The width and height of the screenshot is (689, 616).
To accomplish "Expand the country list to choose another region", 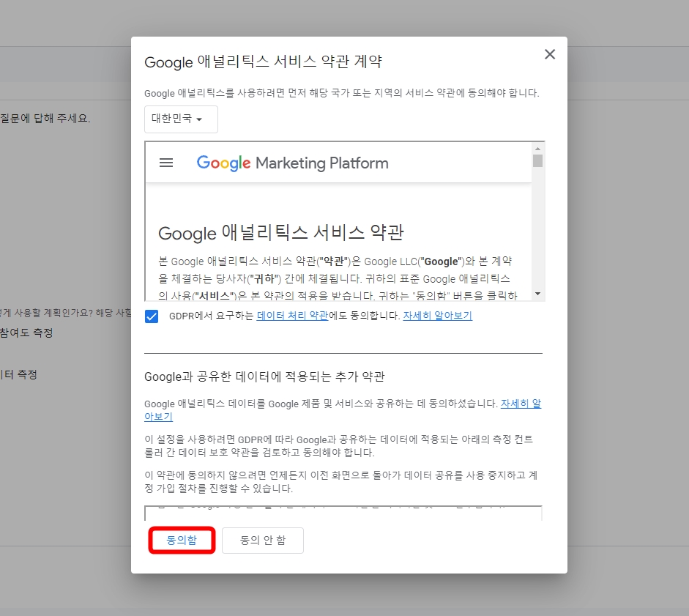I will [x=180, y=119].
